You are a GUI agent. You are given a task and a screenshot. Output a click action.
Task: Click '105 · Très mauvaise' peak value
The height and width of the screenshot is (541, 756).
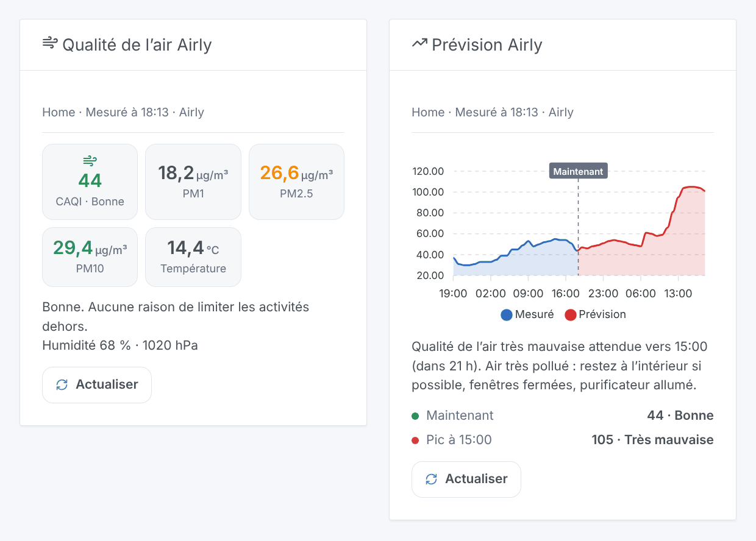(x=653, y=440)
